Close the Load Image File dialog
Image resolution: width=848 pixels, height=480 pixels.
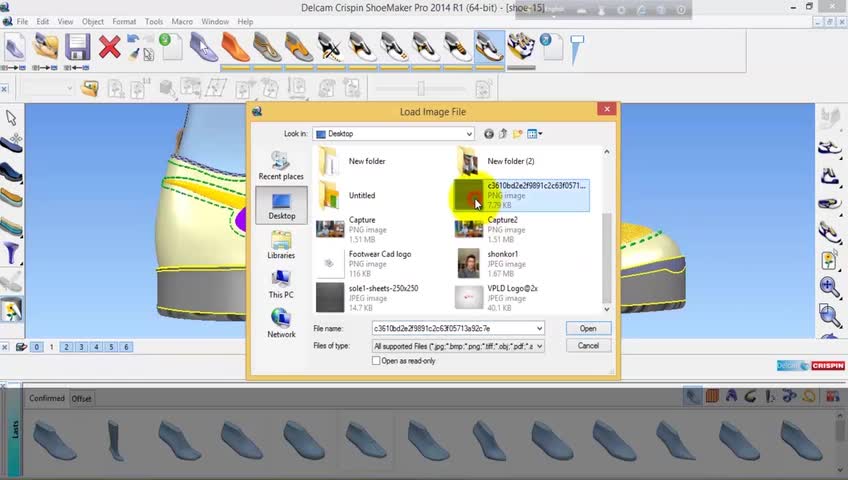607,109
